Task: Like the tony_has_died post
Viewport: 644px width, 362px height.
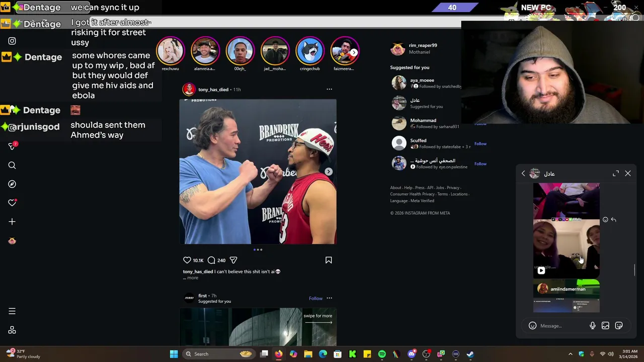Action: click(x=187, y=260)
